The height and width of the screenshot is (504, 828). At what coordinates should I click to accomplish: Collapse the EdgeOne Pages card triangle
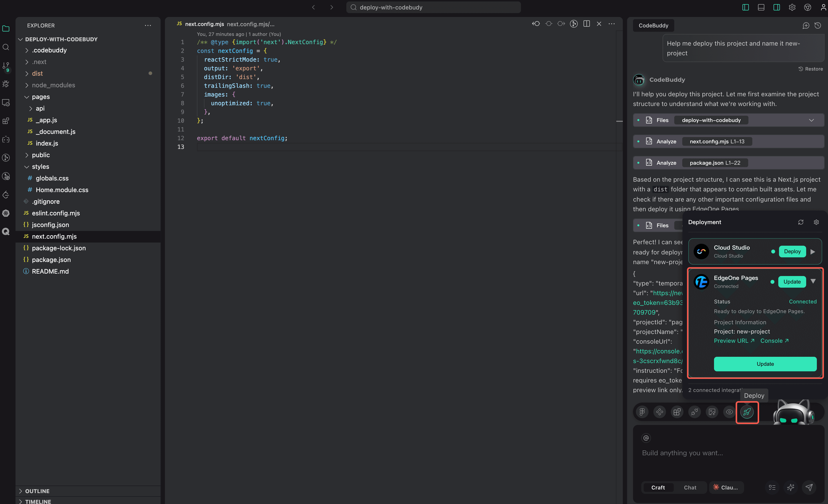pos(813,281)
